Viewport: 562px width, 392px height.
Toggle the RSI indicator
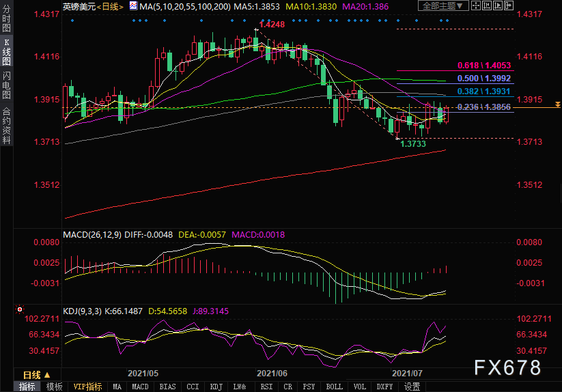pos(265,387)
